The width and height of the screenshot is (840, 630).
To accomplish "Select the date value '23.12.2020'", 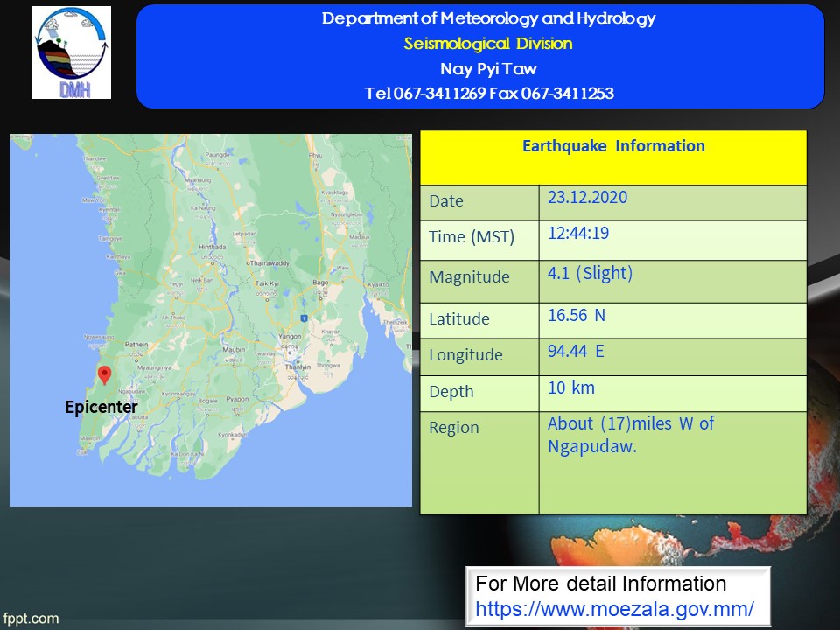I will coord(587,197).
